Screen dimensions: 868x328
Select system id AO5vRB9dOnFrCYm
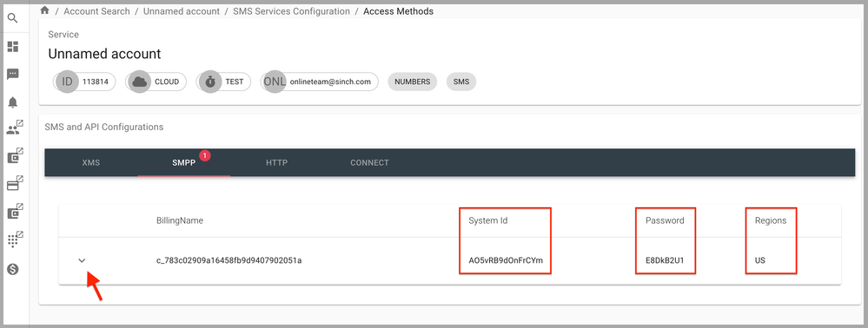pos(506,260)
